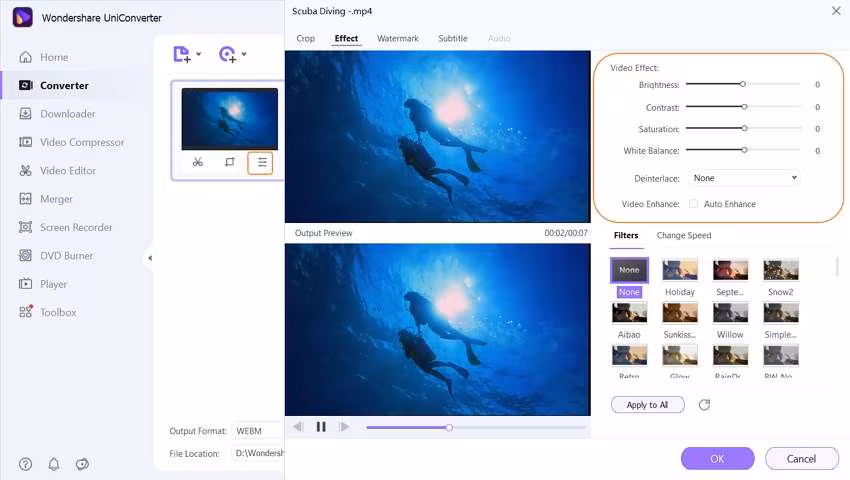Viewport: 850px width, 480px height.
Task: Open the DVD Burner tool
Action: pos(55,255)
